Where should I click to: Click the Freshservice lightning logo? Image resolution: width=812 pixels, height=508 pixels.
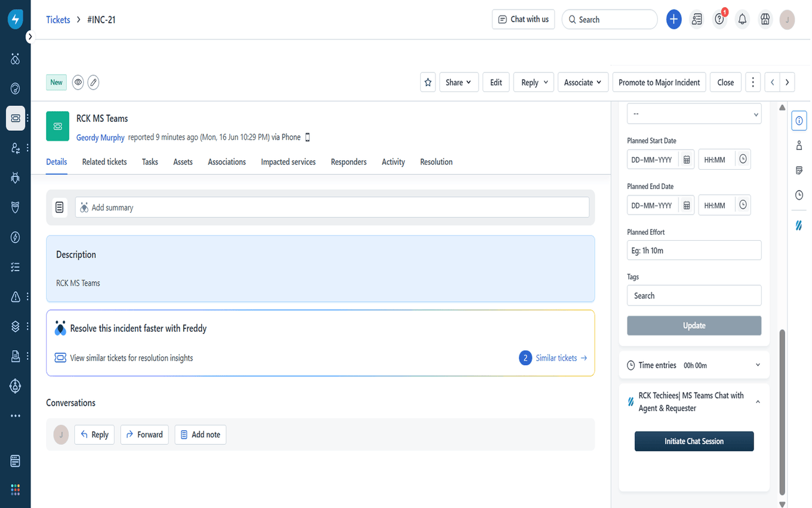[16, 19]
